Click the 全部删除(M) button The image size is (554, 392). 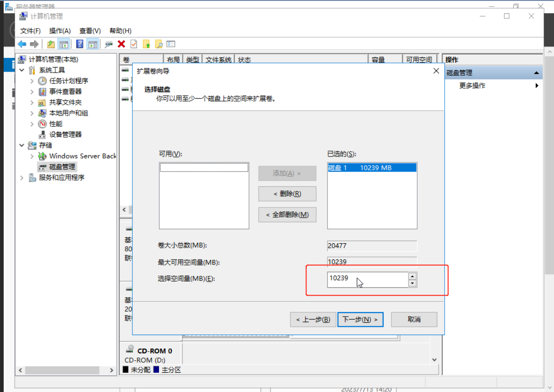(287, 214)
